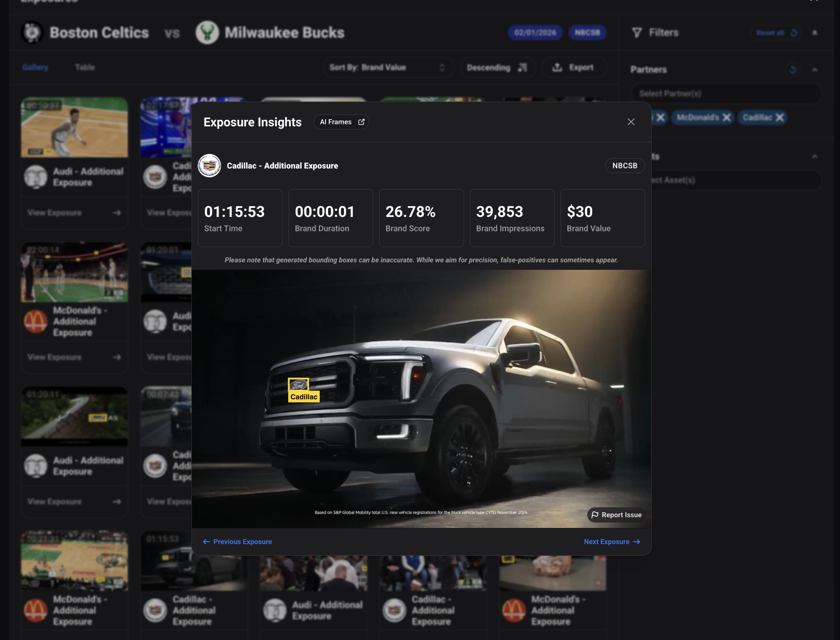This screenshot has width=840, height=640.
Task: Select the Brand Value figure $30
Action: tap(580, 212)
